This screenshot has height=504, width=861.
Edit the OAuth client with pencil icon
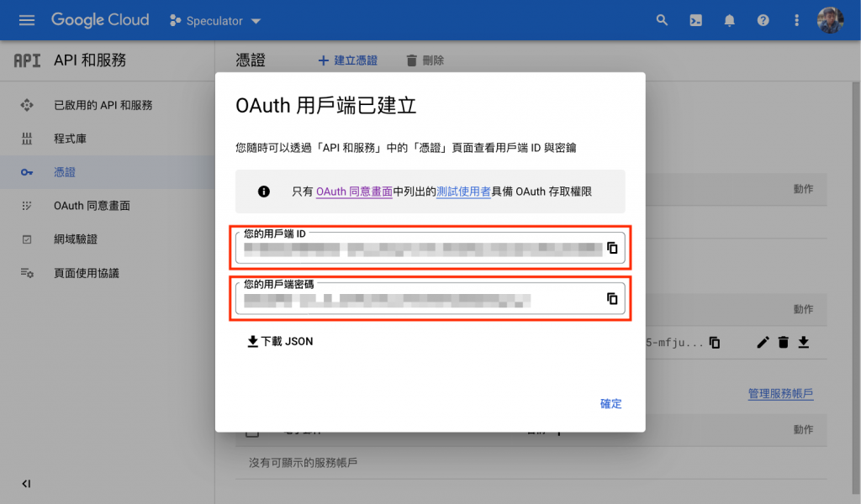pos(763,343)
